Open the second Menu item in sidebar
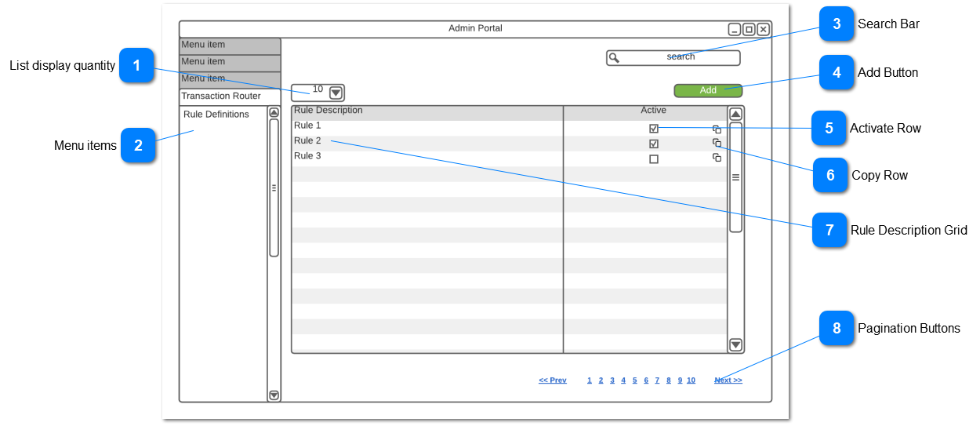Image resolution: width=980 pixels, height=426 pixels. pyautogui.click(x=229, y=62)
